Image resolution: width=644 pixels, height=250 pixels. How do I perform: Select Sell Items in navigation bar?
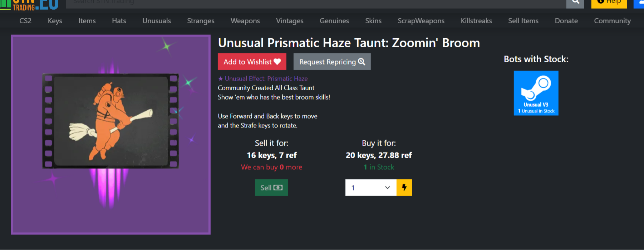(x=523, y=21)
